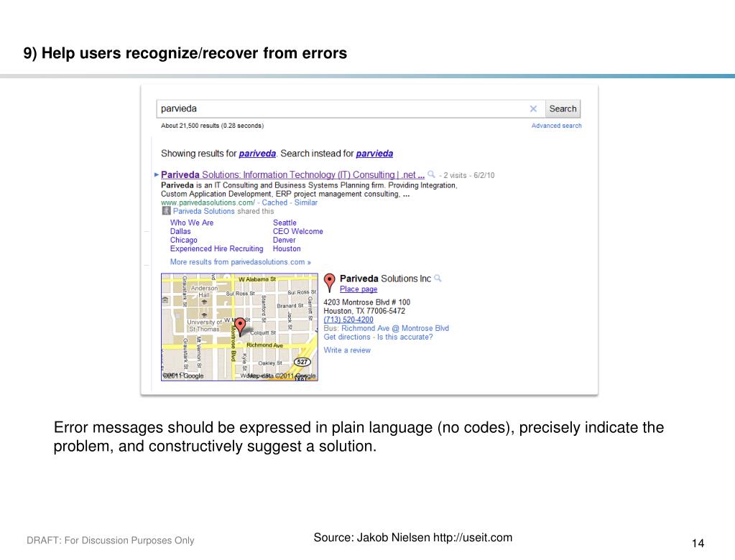
Task: Search instead for original 'parvieda' link
Action: (x=374, y=154)
